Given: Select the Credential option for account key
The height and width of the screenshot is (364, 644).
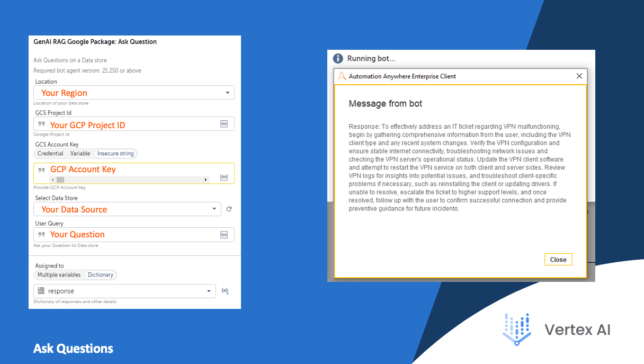Looking at the screenshot, I should point(50,154).
